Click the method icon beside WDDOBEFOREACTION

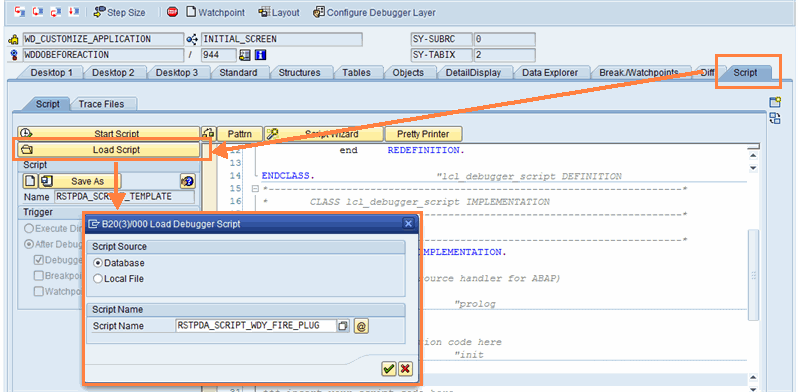tap(14, 54)
